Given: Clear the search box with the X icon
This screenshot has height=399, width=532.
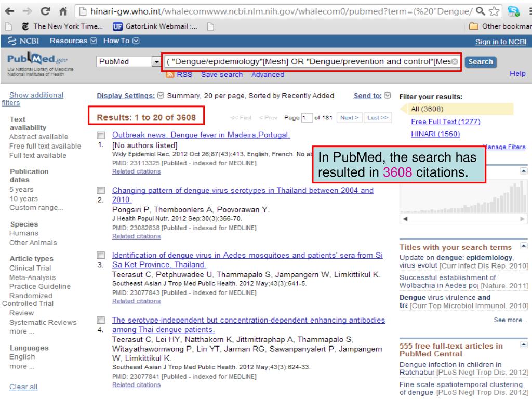Looking at the screenshot, I should (455, 61).
